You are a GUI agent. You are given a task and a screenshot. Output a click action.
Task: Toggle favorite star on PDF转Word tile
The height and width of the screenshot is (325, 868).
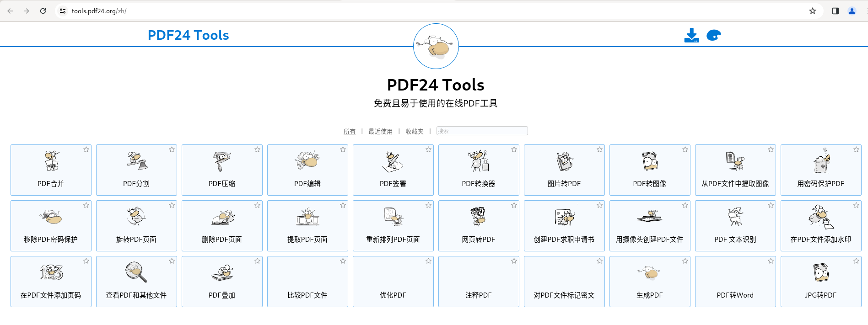(771, 261)
